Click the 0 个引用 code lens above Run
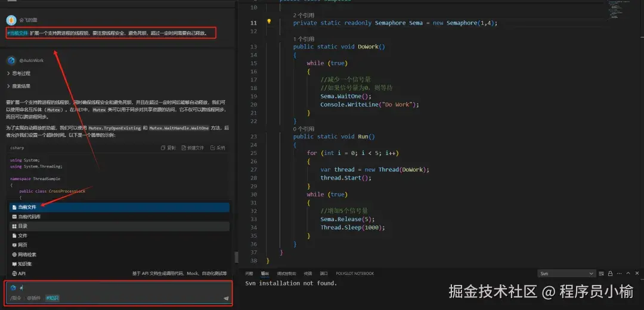This screenshot has height=310, width=644. tap(304, 129)
